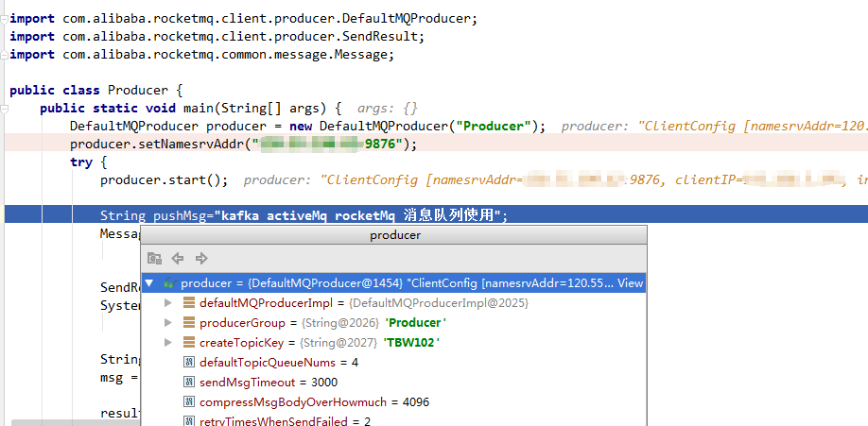Click the forward arrow in producer popup
Image resolution: width=868 pixels, height=426 pixels.
[201, 258]
